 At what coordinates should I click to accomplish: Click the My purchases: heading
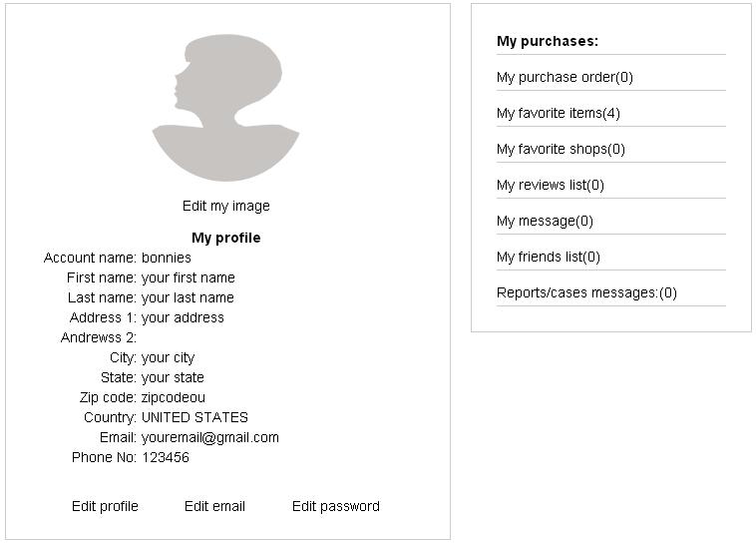point(548,41)
